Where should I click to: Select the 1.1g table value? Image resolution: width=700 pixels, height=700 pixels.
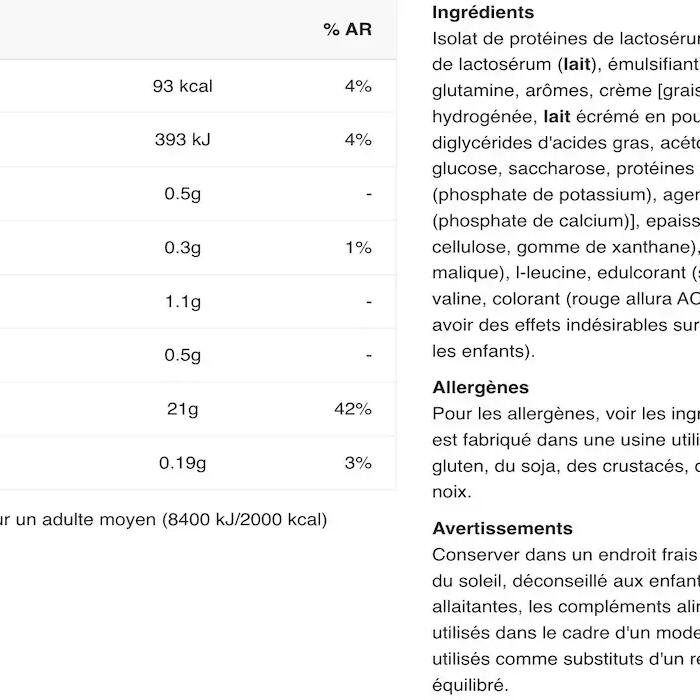pyautogui.click(x=183, y=302)
